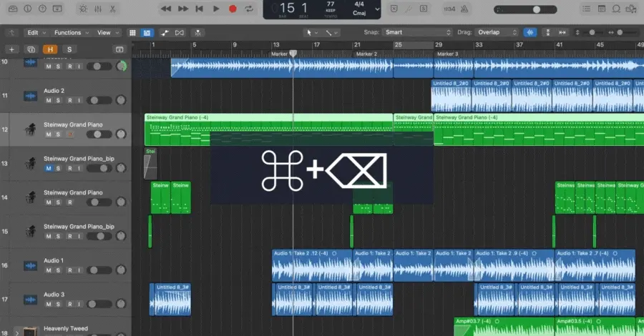Click the highlighted blue list view icon
This screenshot has height=336, width=644.
[x=147, y=33]
